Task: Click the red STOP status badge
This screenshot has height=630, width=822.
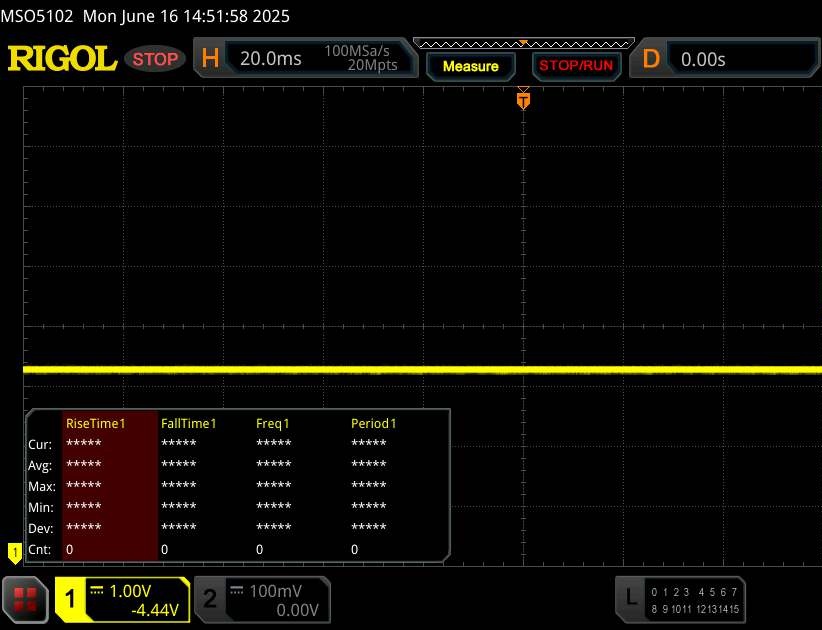Action: [x=156, y=59]
